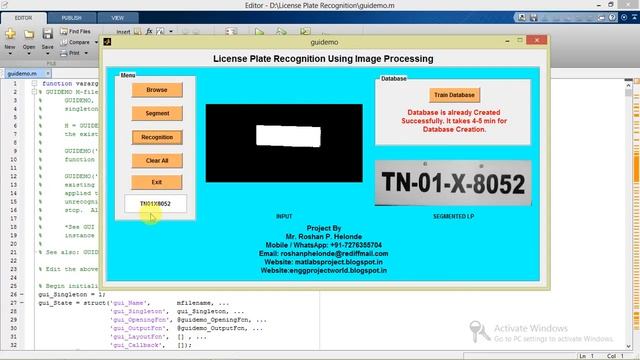Click the Save floppy disk icon

(47, 34)
